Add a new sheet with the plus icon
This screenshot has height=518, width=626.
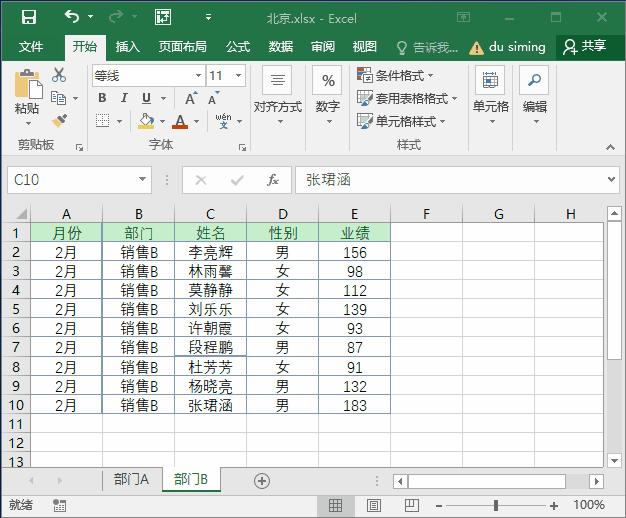pos(262,481)
